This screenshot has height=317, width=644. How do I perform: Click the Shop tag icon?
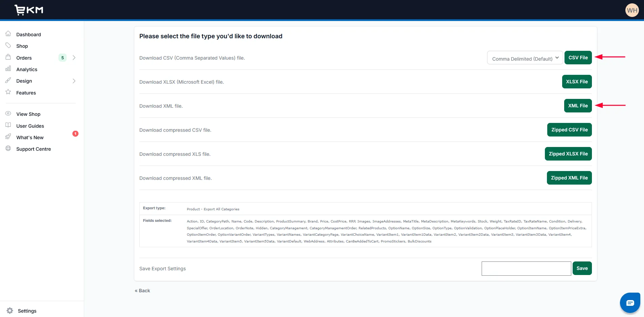click(8, 45)
